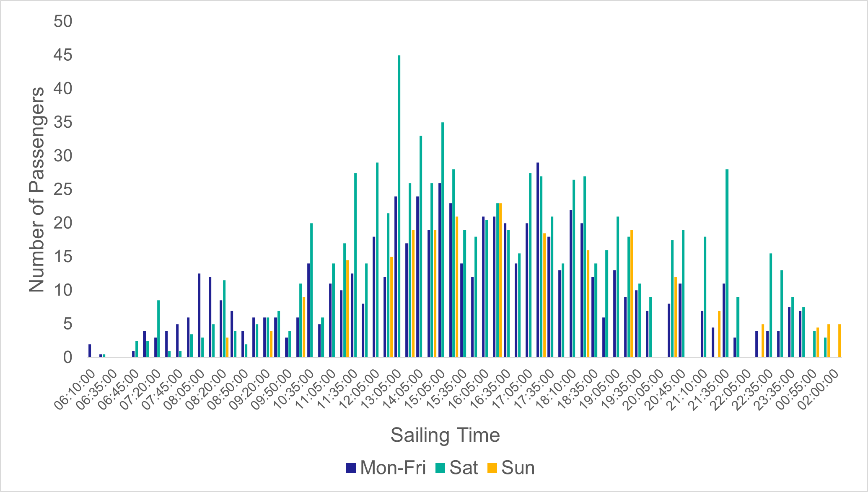
Task: Click the 0 tick on y-axis
Action: click(x=68, y=358)
